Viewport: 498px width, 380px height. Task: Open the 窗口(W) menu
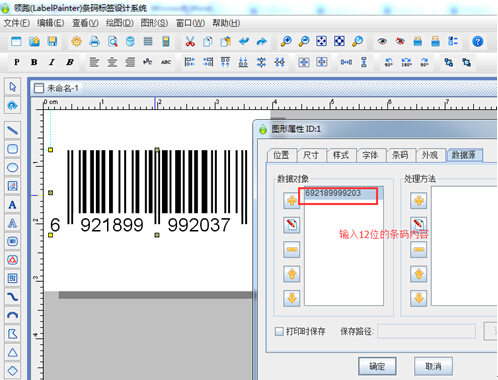[x=190, y=23]
